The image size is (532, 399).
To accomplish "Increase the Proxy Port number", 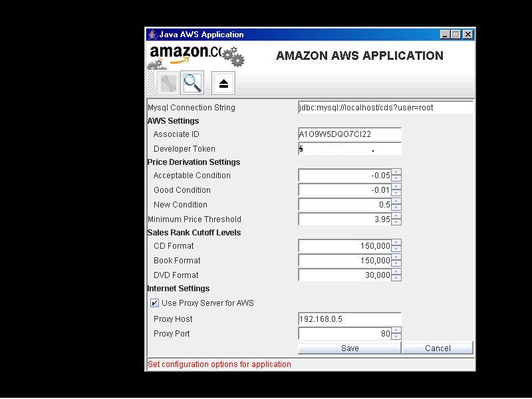I will tap(396, 331).
